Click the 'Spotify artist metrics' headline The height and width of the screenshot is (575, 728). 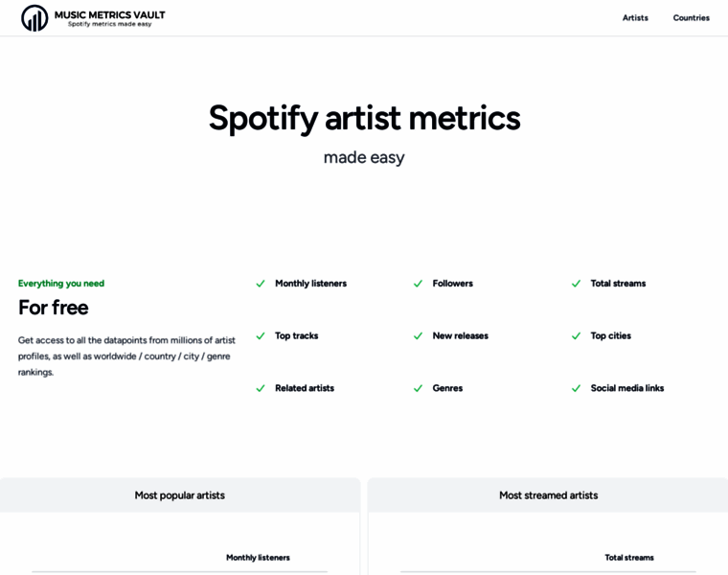[364, 119]
